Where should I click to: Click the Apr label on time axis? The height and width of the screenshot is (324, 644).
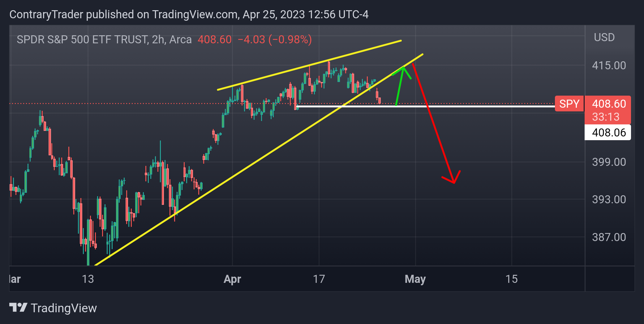point(232,279)
